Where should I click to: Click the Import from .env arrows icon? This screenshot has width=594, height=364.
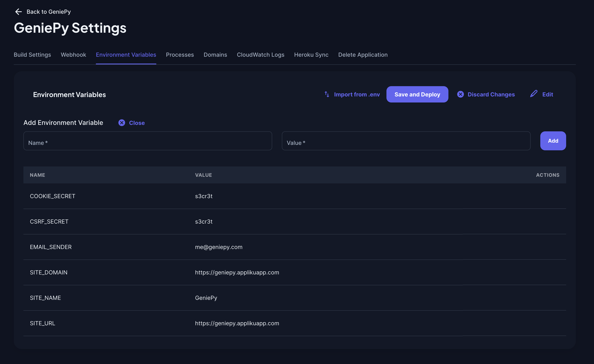tap(327, 94)
